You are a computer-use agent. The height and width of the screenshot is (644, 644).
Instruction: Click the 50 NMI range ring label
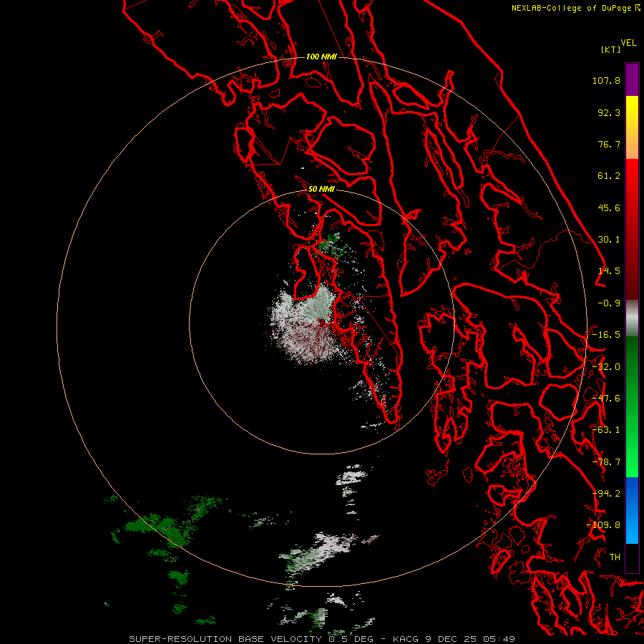[x=321, y=190]
